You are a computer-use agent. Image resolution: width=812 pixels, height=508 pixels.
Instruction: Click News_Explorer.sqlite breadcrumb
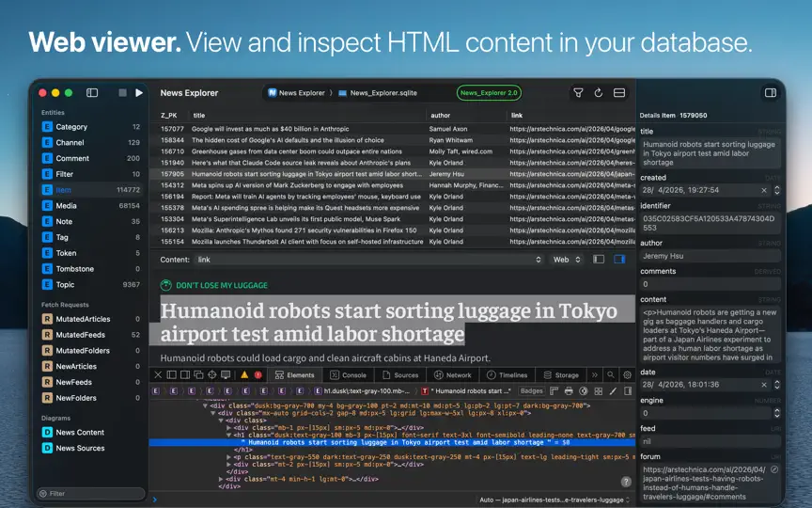point(378,93)
